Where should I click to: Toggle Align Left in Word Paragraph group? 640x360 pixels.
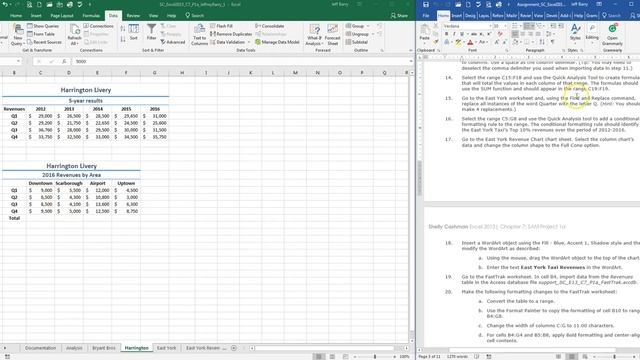pyautogui.click(x=515, y=34)
